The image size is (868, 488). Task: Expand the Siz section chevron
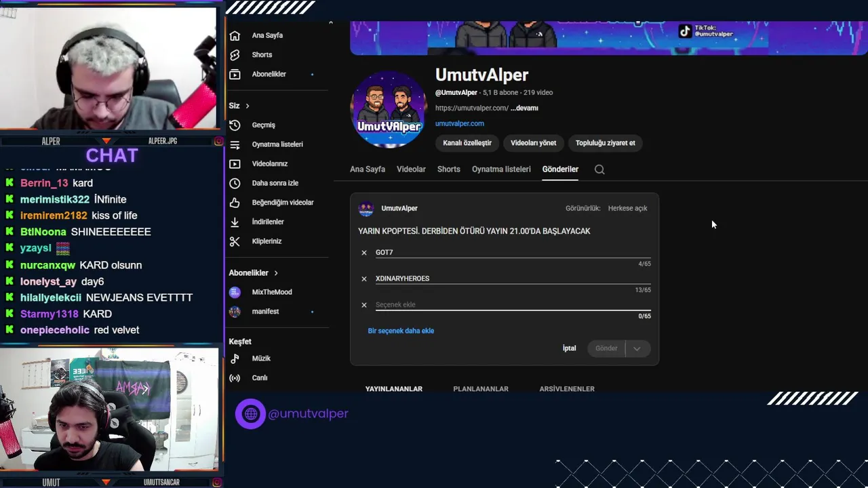[x=248, y=106]
